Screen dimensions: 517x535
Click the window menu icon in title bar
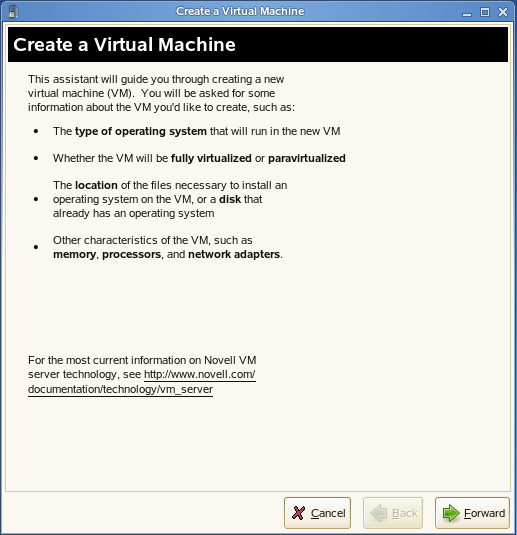click(13, 11)
